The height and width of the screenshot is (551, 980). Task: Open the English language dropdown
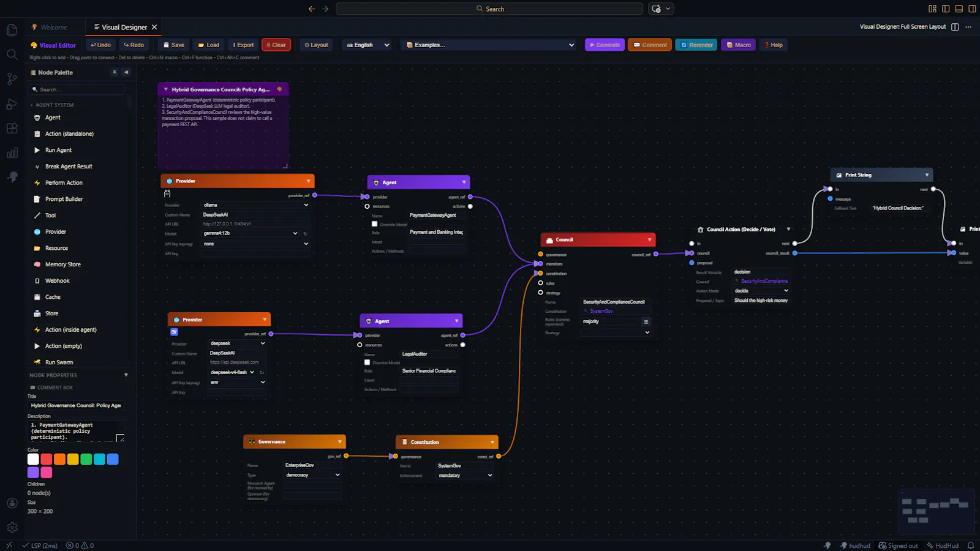tap(367, 45)
